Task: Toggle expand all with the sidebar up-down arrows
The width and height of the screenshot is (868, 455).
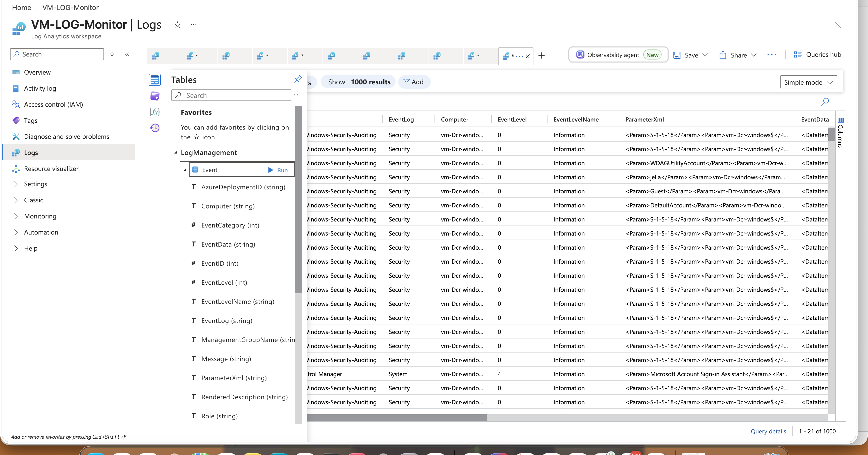Action: pos(112,54)
